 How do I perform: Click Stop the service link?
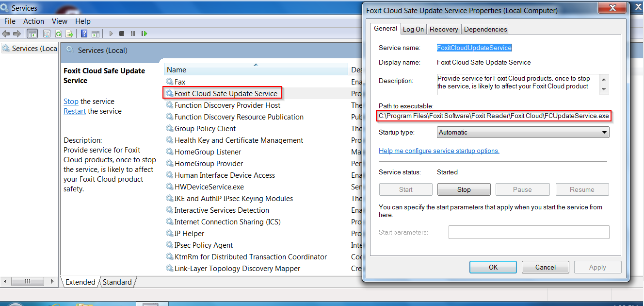pyautogui.click(x=71, y=102)
